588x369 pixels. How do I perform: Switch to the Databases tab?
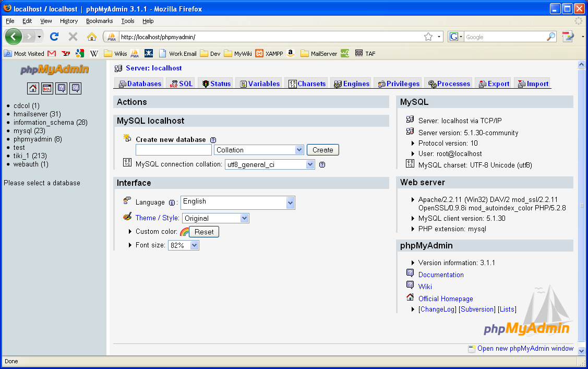point(140,84)
